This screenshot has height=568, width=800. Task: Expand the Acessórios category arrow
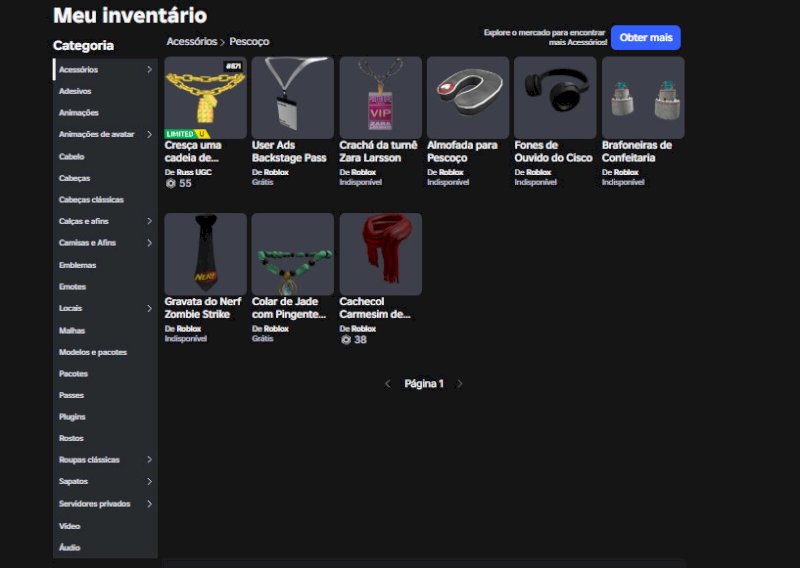coord(149,70)
